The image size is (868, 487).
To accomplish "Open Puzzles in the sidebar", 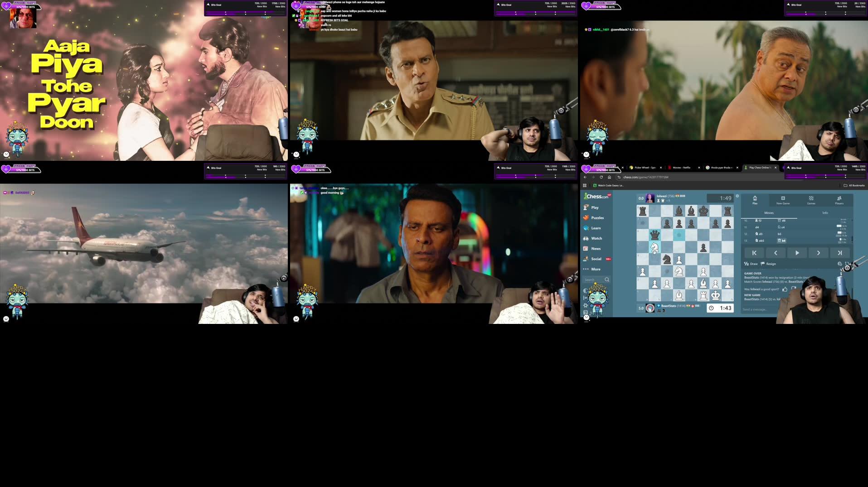I will [x=593, y=218].
